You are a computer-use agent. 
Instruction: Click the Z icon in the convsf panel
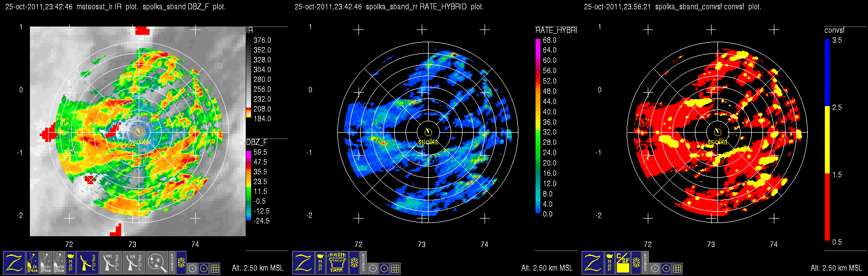click(593, 263)
